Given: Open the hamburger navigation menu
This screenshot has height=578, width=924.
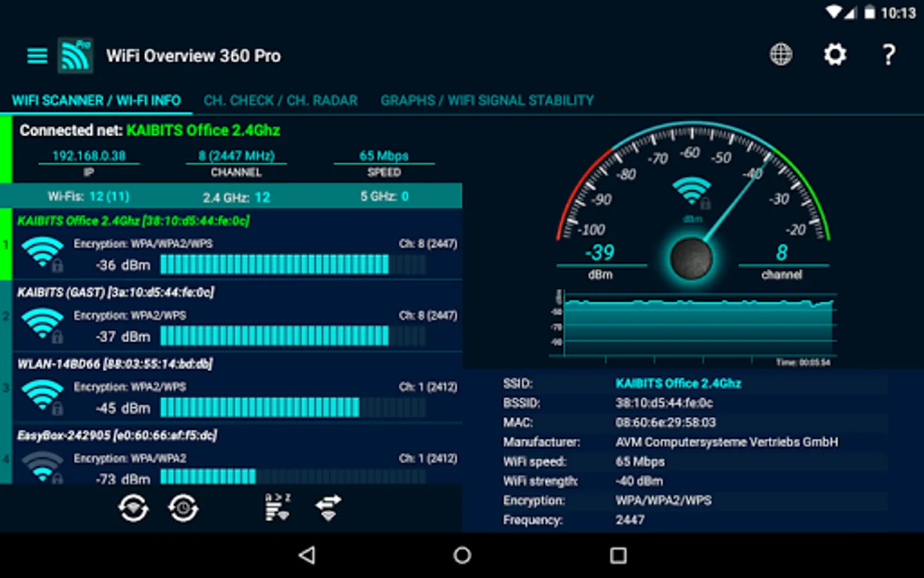Looking at the screenshot, I should point(37,56).
